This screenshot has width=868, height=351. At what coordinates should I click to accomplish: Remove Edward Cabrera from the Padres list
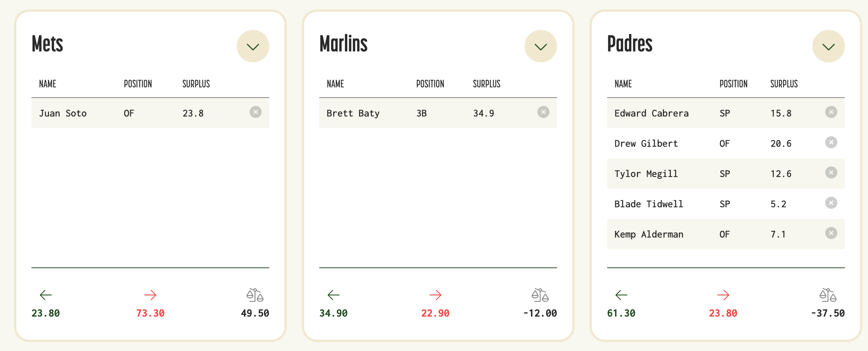pos(831,112)
